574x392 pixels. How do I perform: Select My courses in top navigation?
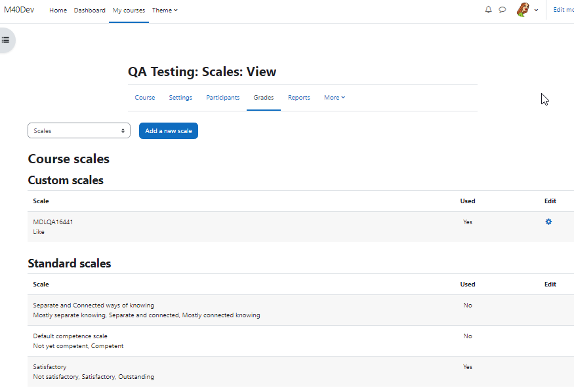(x=129, y=10)
